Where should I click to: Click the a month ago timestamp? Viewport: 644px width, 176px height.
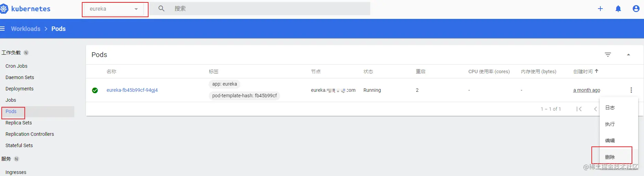587,90
